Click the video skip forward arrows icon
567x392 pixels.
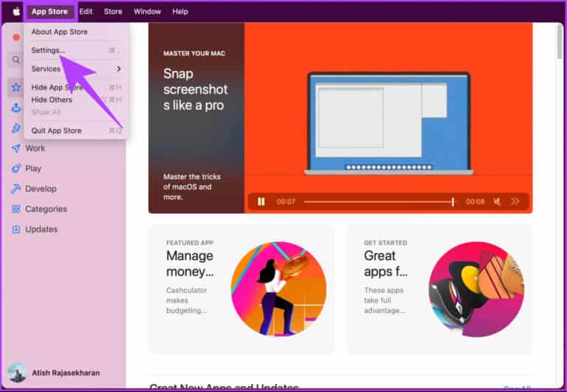(515, 202)
